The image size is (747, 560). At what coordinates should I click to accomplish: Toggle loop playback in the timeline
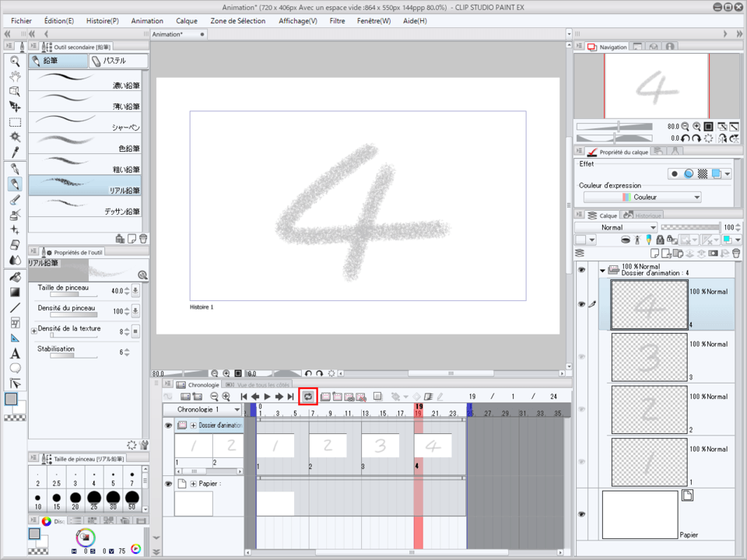308,396
